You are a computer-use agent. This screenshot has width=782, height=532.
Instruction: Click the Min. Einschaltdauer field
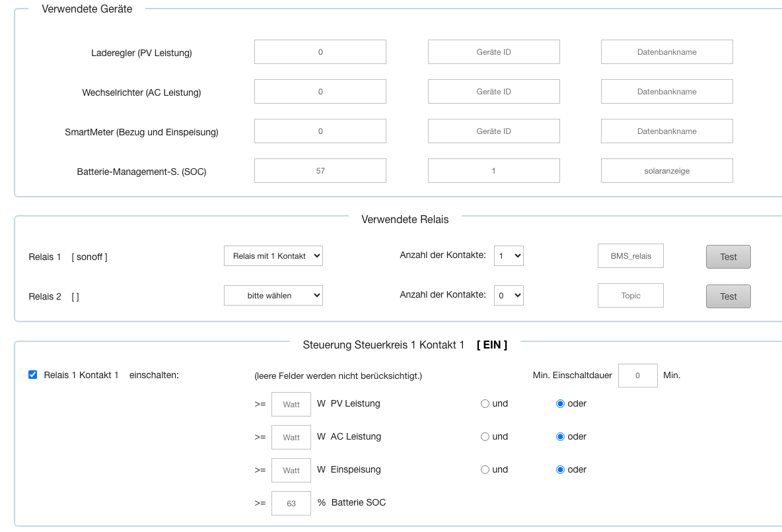point(637,376)
